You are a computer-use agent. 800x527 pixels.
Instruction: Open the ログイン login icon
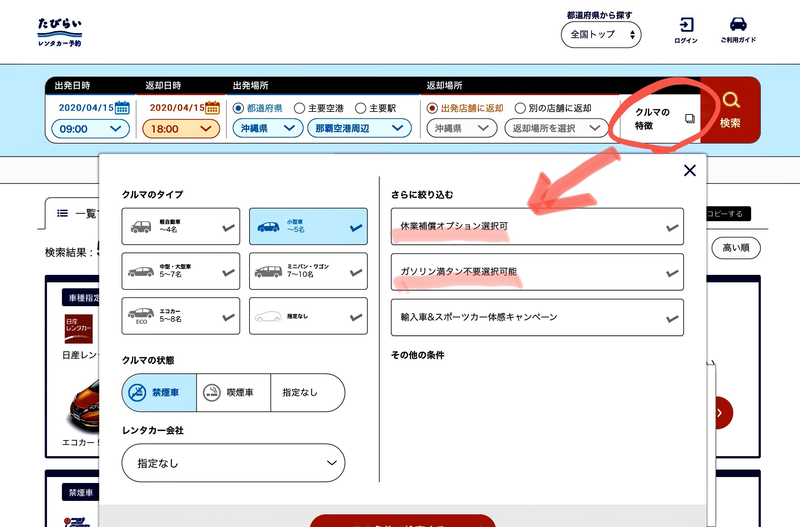pos(686,30)
